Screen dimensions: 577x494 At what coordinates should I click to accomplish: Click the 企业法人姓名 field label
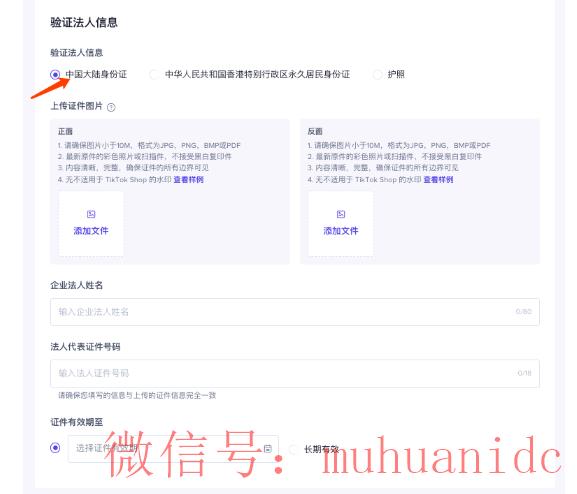(x=77, y=285)
